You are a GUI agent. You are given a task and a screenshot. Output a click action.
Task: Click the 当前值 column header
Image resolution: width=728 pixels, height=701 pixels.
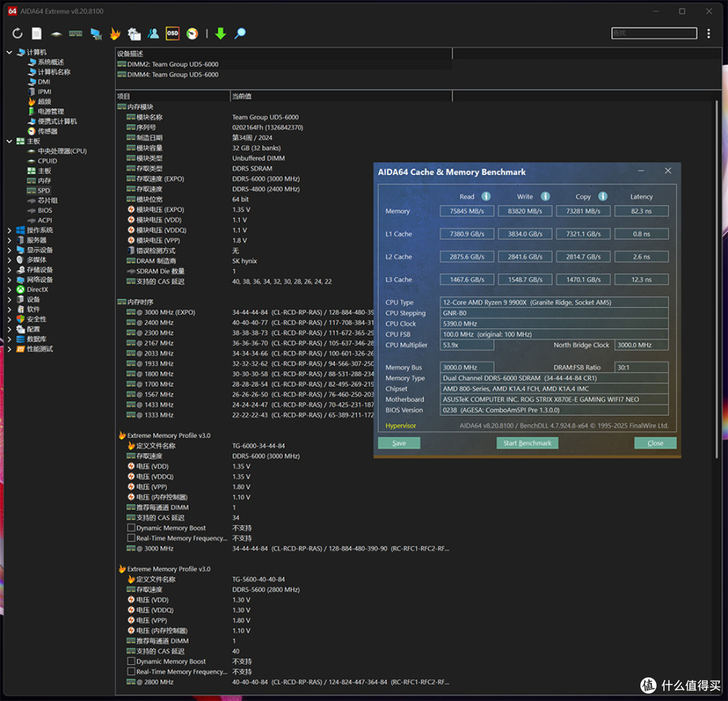(341, 96)
